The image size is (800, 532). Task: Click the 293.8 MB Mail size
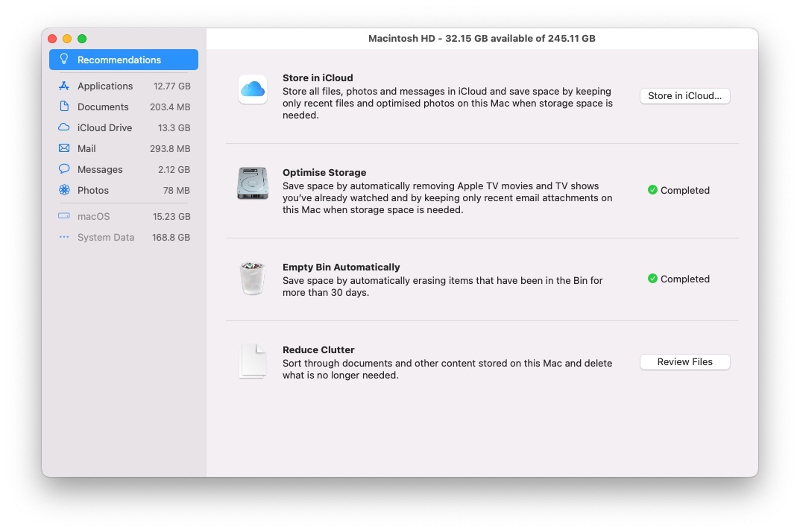pos(170,149)
